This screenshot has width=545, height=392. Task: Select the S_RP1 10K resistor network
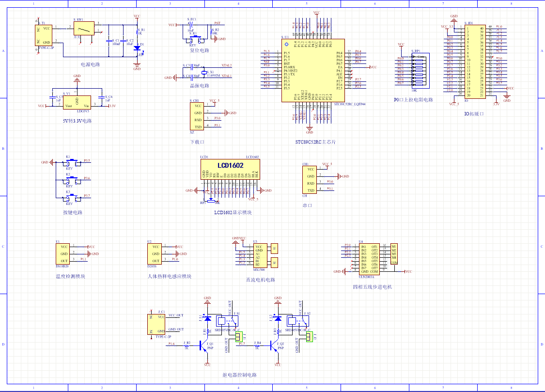pyautogui.click(x=420, y=70)
